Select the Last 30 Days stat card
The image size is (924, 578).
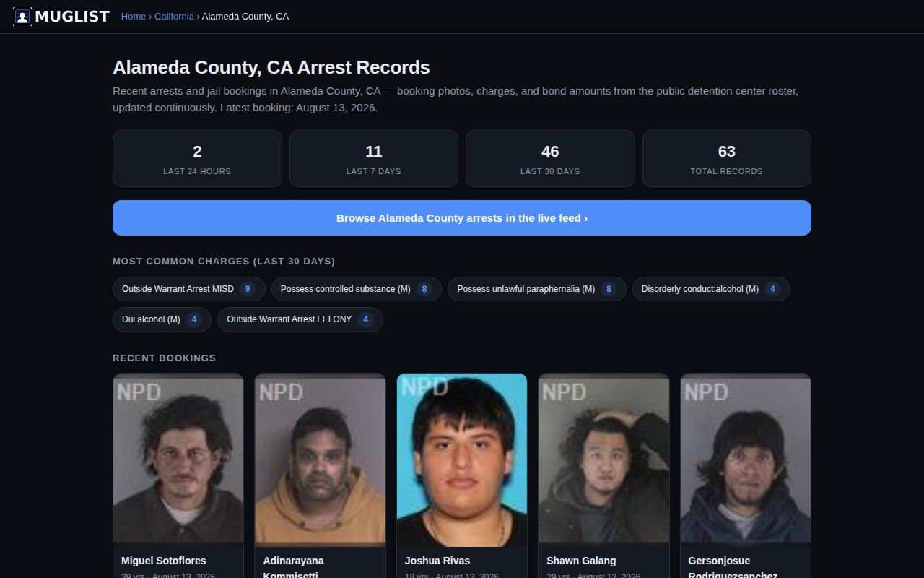(x=550, y=158)
